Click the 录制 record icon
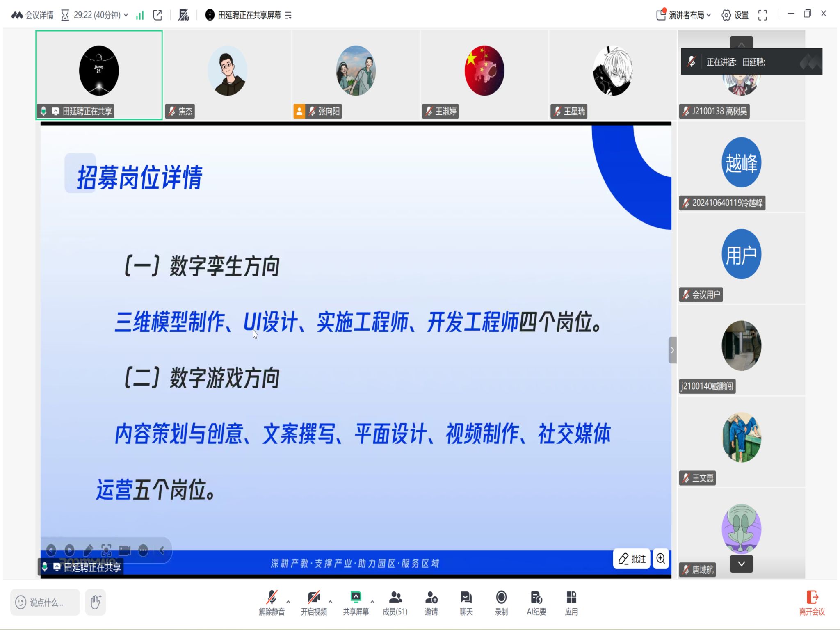 [501, 598]
